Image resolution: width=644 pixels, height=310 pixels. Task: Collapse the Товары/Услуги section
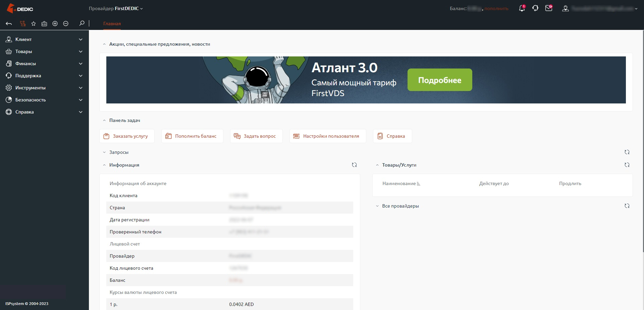pyautogui.click(x=377, y=165)
